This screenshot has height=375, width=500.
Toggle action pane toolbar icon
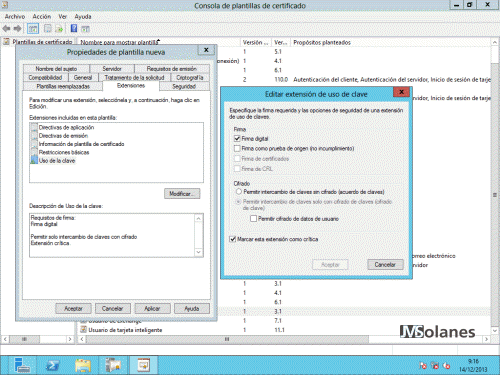tap(85, 29)
